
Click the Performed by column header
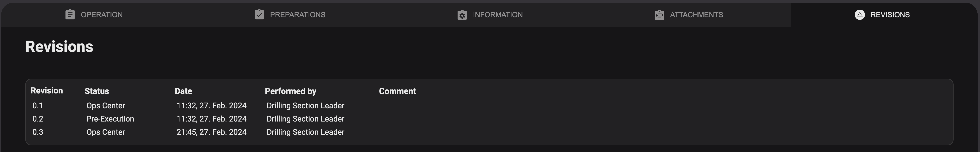pyautogui.click(x=290, y=91)
